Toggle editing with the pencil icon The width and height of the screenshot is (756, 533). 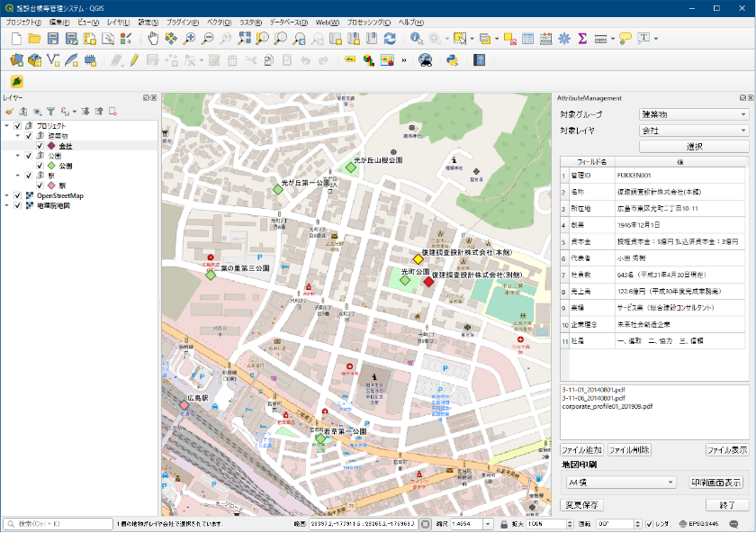(x=134, y=60)
